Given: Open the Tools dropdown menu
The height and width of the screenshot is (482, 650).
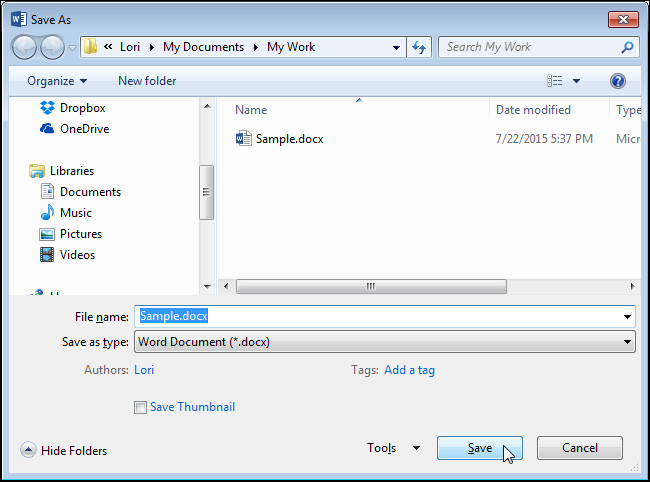Looking at the screenshot, I should [x=393, y=448].
